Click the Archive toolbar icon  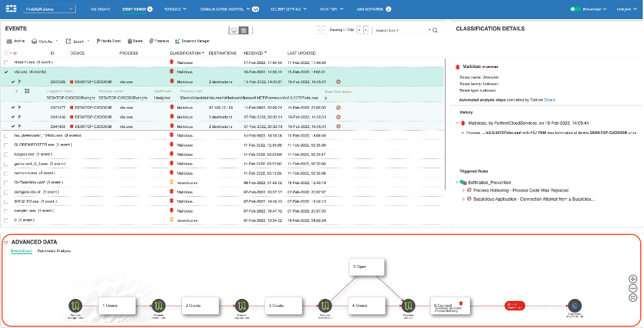(8, 41)
